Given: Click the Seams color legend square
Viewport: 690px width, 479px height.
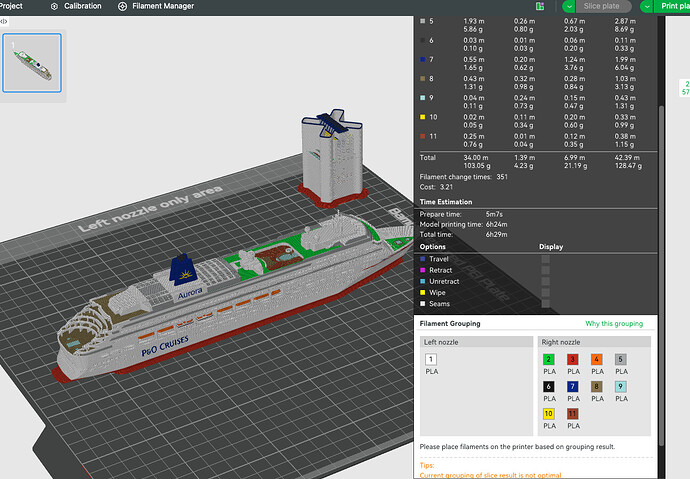Looking at the screenshot, I should coord(423,303).
